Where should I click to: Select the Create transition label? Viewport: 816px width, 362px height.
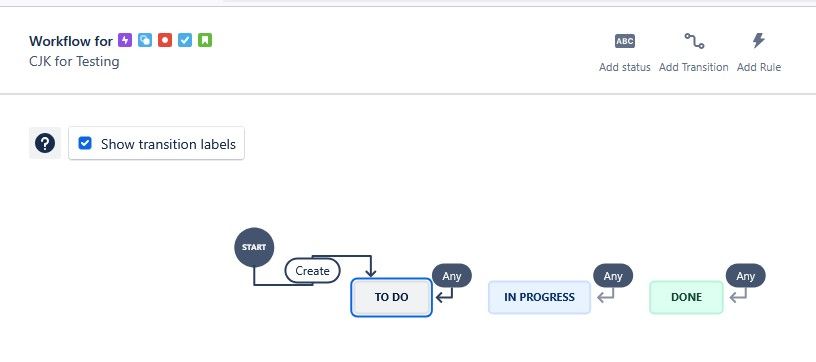click(x=312, y=271)
